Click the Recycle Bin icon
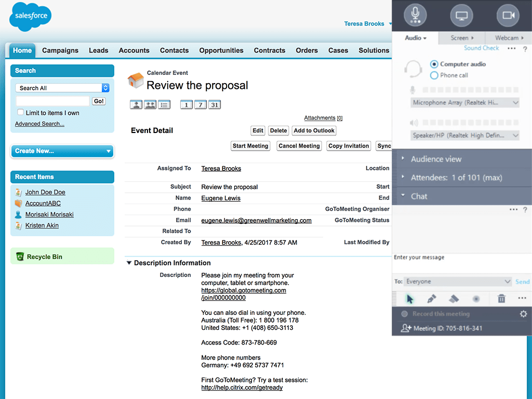The height and width of the screenshot is (399, 532). pos(20,257)
